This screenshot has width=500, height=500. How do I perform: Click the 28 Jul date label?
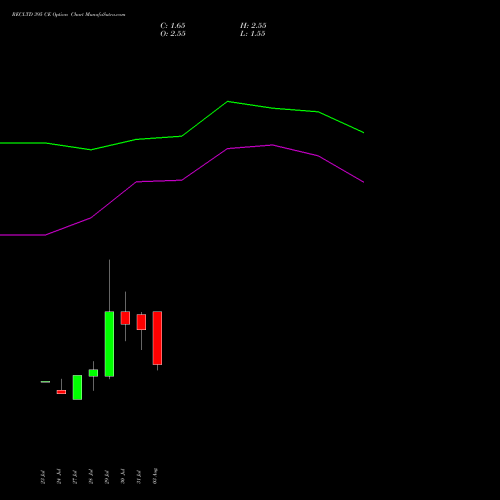(x=91, y=477)
